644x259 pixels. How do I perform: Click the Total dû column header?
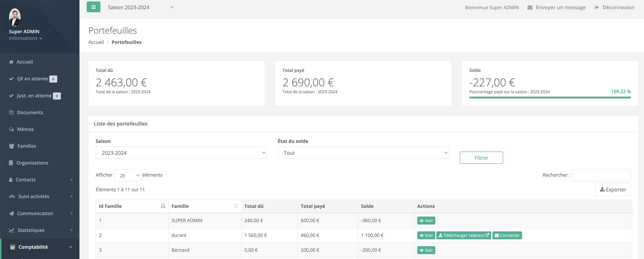(269, 206)
